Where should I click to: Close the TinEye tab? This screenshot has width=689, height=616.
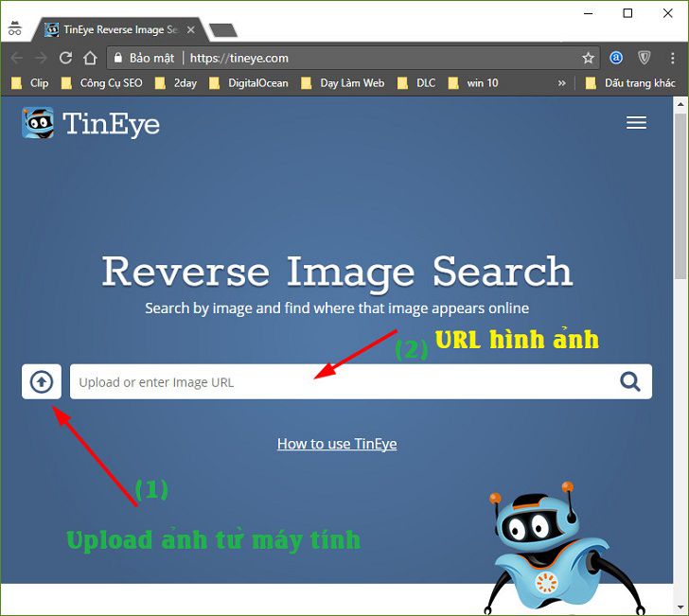coord(191,30)
